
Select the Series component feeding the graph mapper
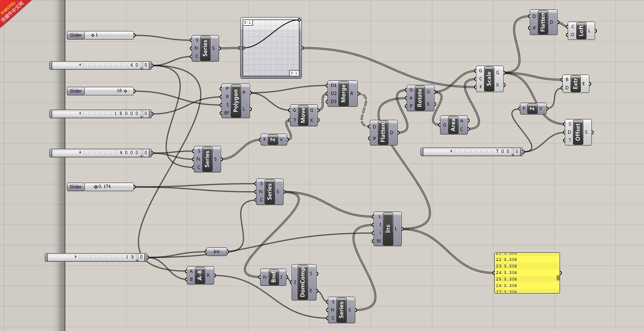[x=205, y=48]
